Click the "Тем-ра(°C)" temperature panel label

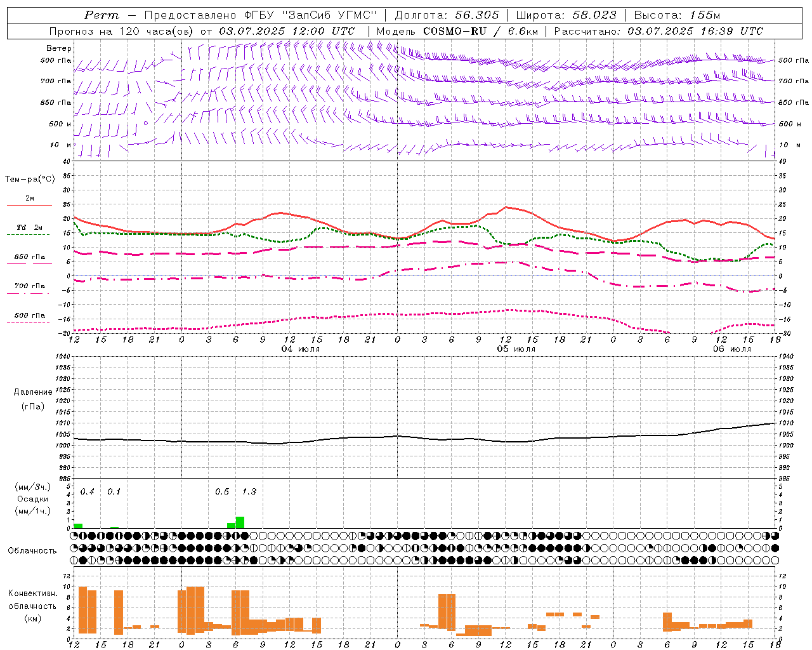click(30, 180)
